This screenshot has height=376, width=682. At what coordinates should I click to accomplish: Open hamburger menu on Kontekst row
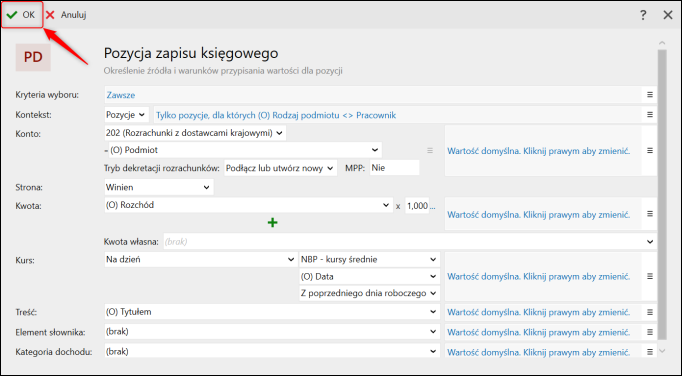coord(649,114)
